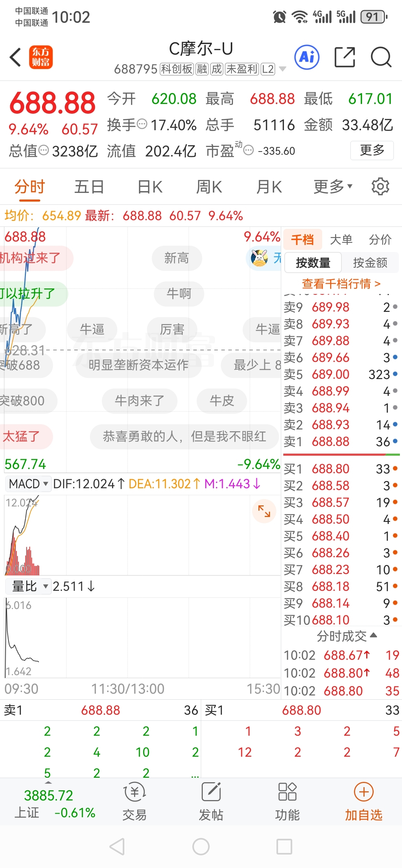The image size is (402, 868).
Task: Tap Android recent apps button
Action: pos(284,847)
